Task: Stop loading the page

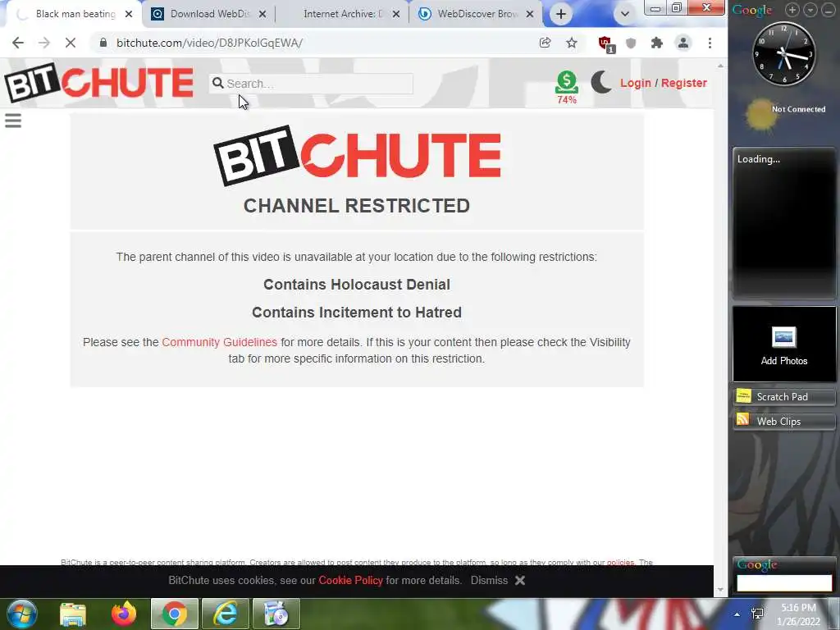Action: (x=71, y=43)
